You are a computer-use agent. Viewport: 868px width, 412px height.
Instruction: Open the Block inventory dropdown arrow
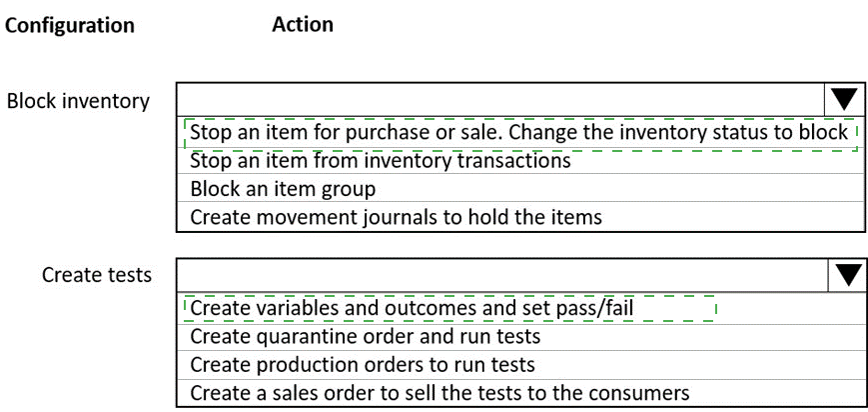click(845, 100)
